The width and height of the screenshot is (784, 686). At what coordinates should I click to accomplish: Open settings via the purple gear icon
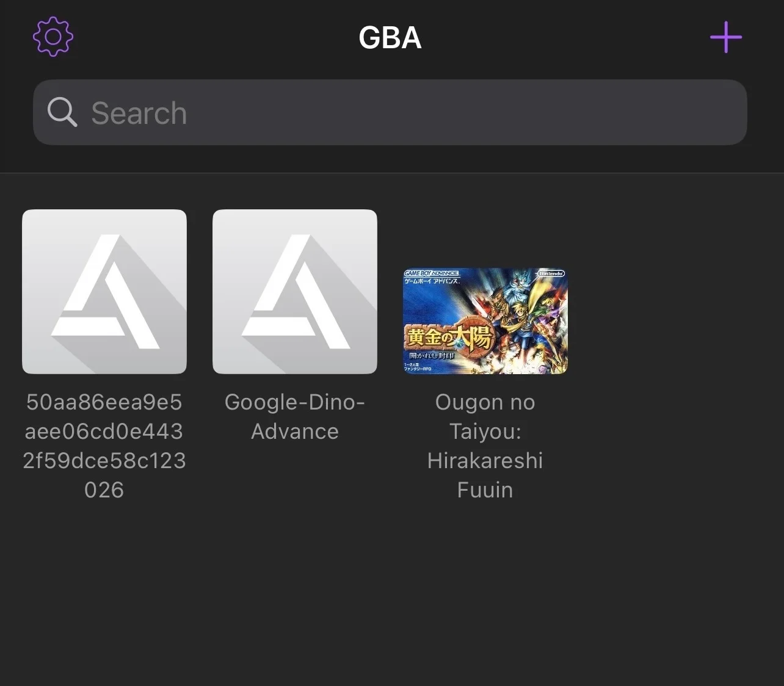(x=53, y=37)
